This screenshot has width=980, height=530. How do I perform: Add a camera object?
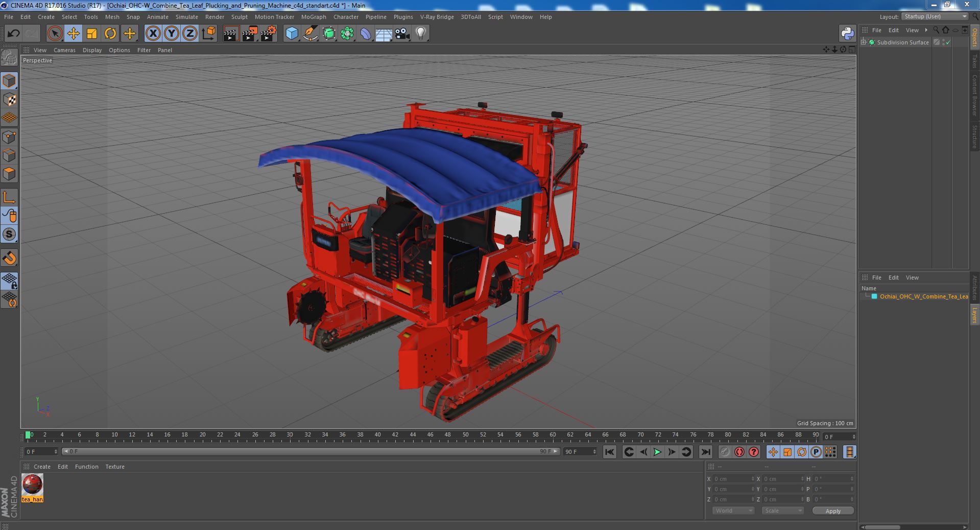pos(402,34)
